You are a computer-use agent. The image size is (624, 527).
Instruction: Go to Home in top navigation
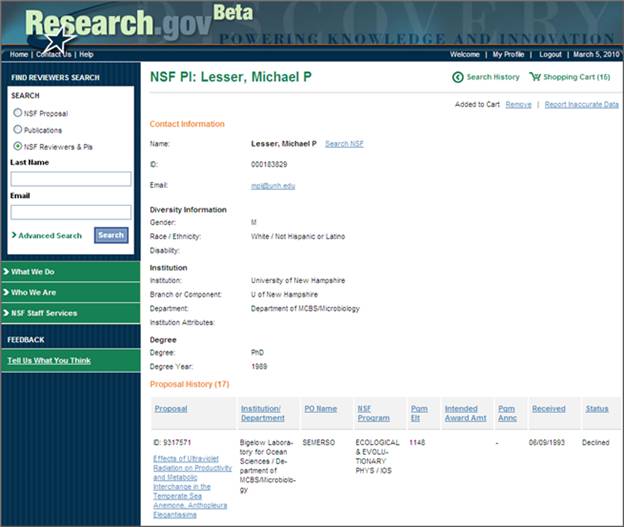pyautogui.click(x=19, y=54)
